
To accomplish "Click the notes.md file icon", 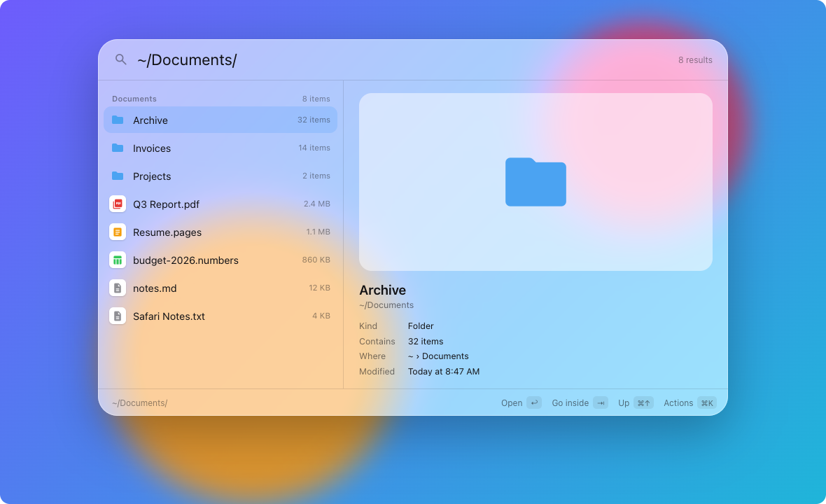I will (x=118, y=288).
